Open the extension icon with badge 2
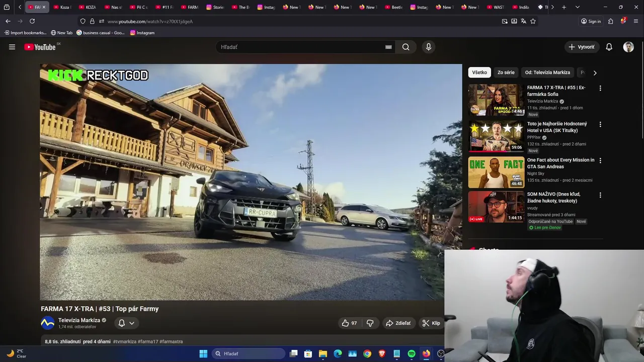 623,21
